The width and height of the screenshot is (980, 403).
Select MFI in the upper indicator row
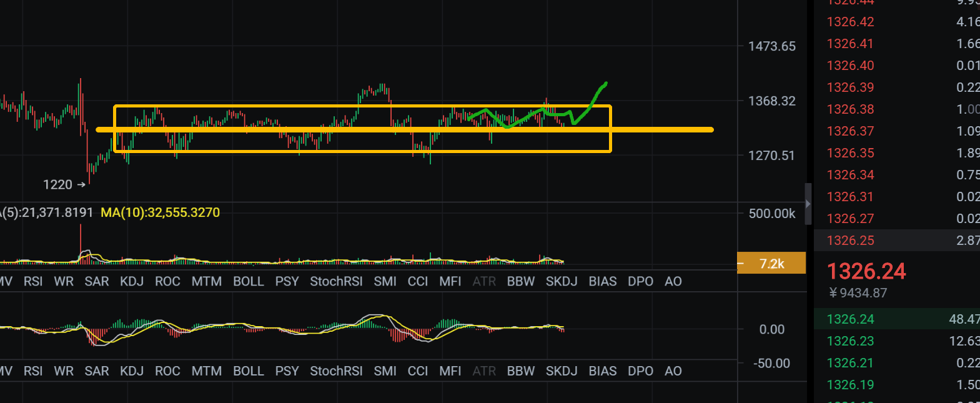[450, 281]
